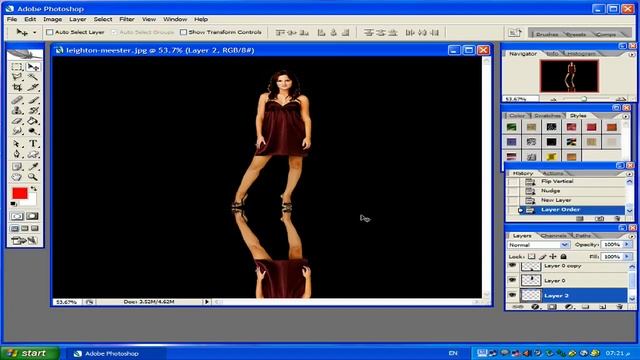The image size is (640, 360).
Task: Open the Image menu
Action: 52,19
